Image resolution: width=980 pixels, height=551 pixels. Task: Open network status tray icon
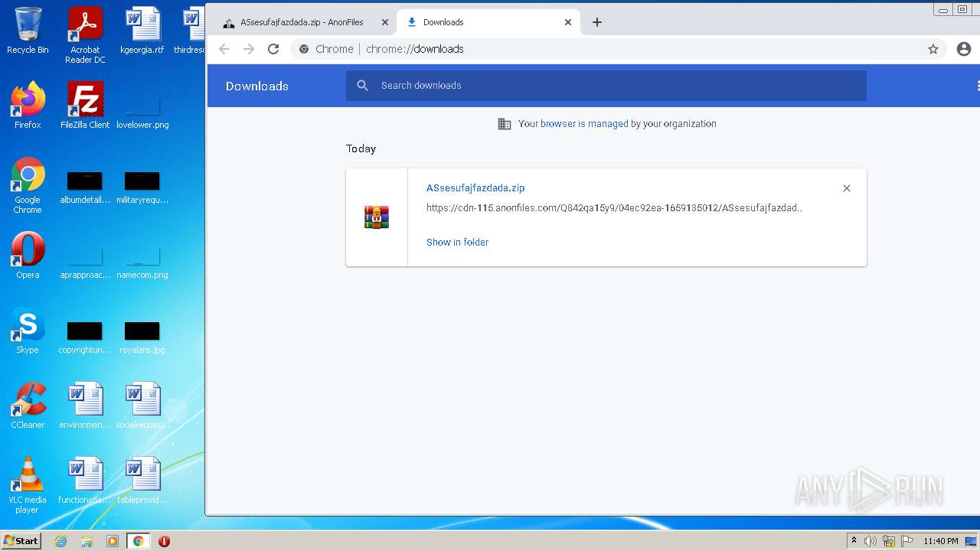[889, 541]
